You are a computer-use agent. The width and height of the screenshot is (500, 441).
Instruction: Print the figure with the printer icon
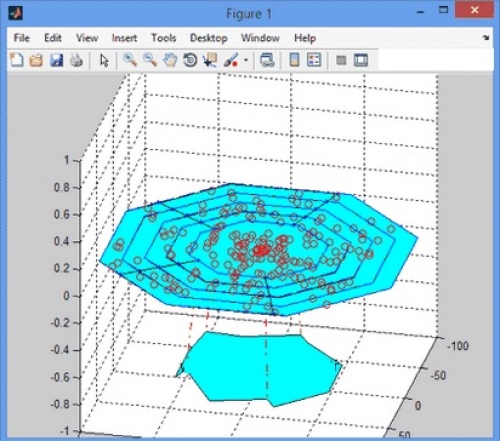[76, 60]
